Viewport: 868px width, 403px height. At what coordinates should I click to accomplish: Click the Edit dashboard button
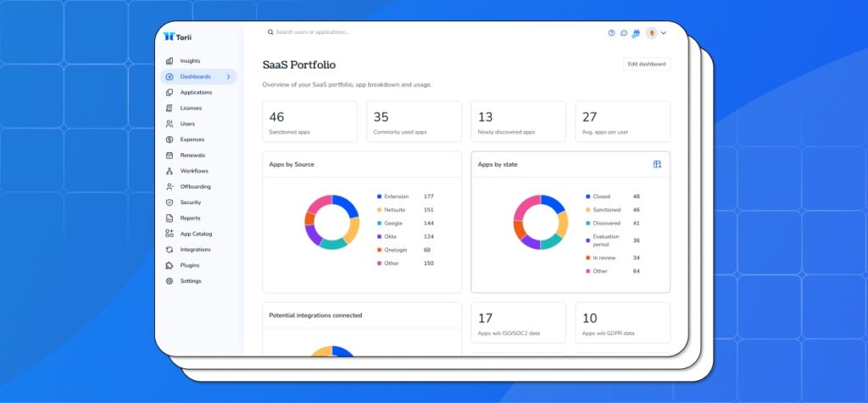coord(646,64)
